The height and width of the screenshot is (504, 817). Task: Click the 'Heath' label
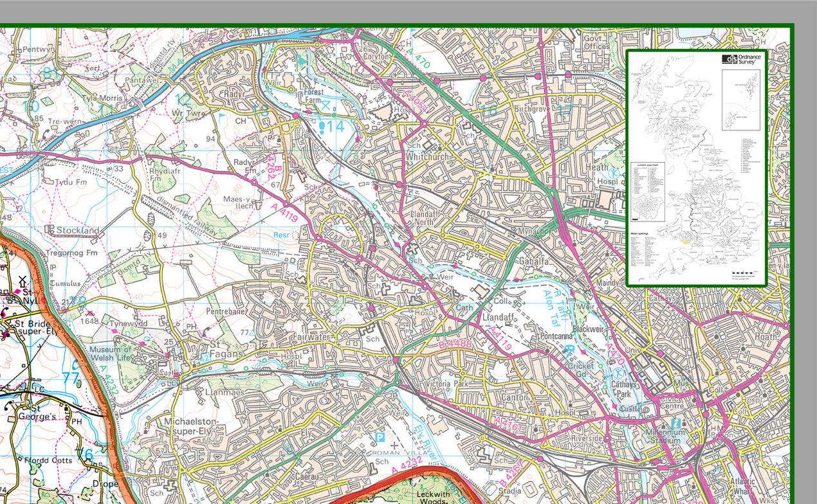point(596,168)
